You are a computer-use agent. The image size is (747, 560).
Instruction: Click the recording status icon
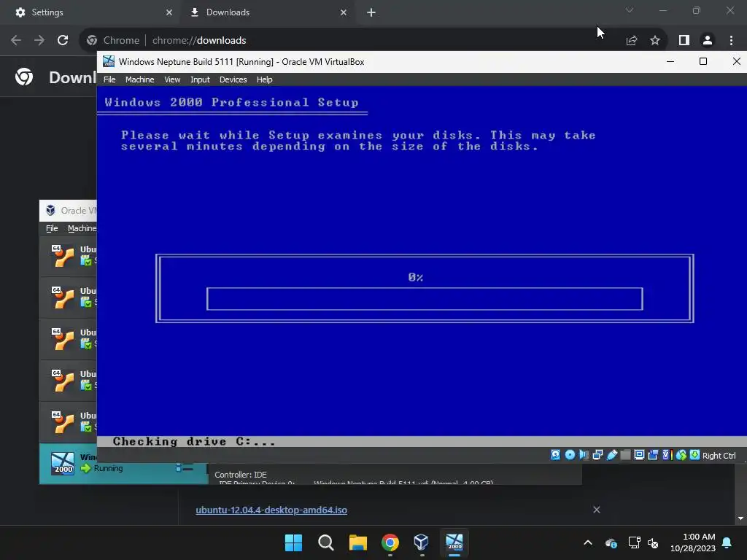[x=653, y=455]
